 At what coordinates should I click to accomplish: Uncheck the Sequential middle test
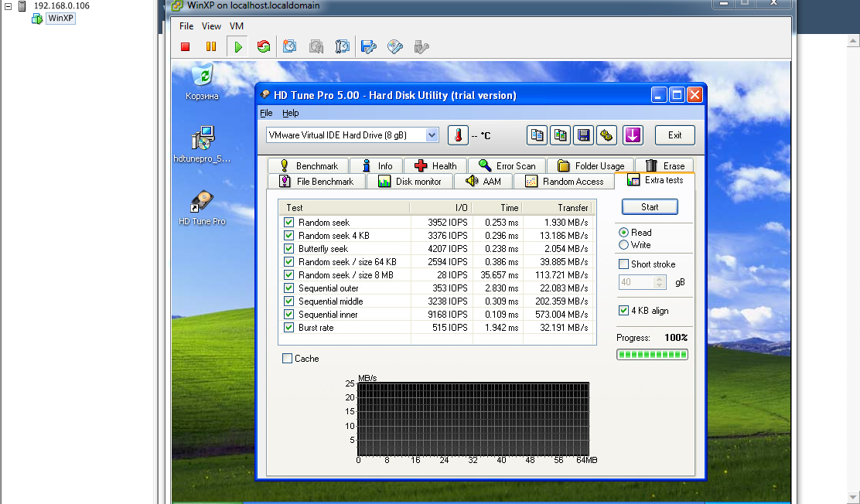pos(289,301)
